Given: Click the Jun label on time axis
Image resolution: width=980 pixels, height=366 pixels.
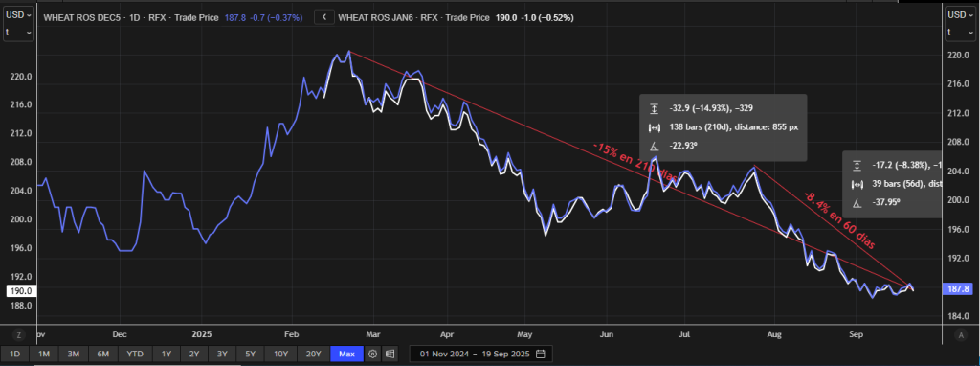Looking at the screenshot, I should pyautogui.click(x=606, y=334).
